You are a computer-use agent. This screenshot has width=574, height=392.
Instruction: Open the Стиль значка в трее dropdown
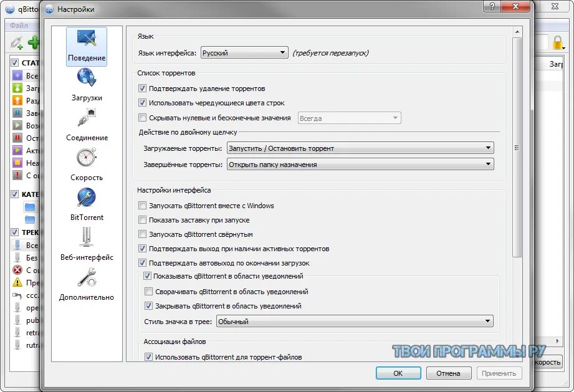[x=355, y=321]
